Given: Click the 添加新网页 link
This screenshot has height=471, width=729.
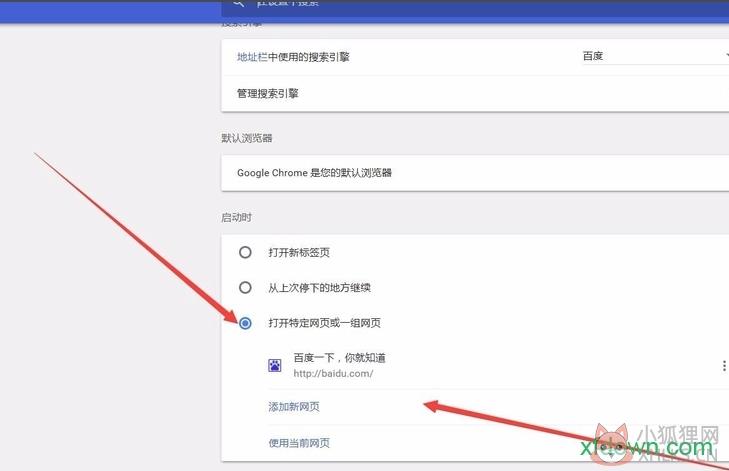Looking at the screenshot, I should point(294,407).
